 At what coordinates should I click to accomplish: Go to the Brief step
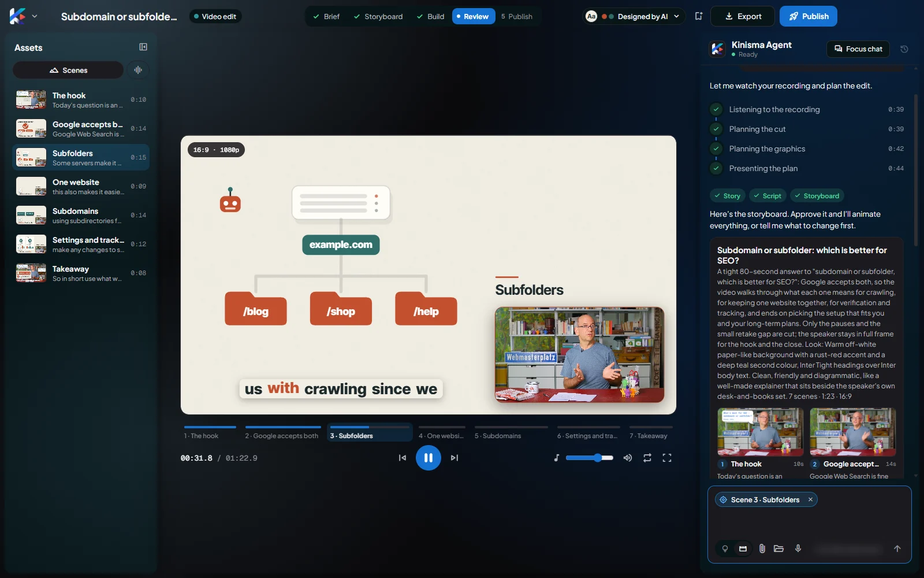coord(326,16)
